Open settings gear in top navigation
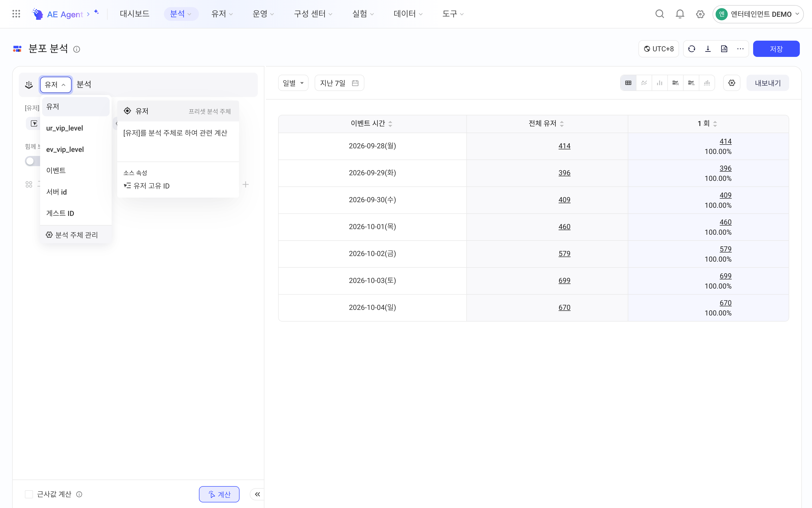The width and height of the screenshot is (812, 508). pos(700,14)
